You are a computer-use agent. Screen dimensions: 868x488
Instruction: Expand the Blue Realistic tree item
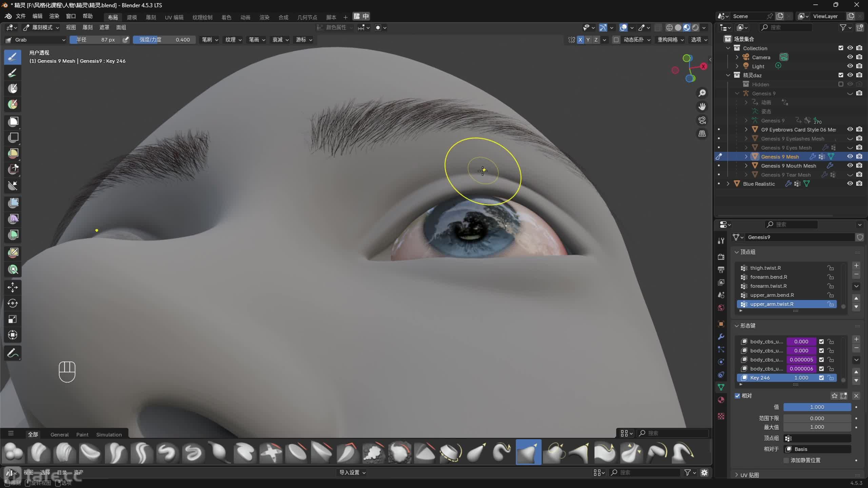pyautogui.click(x=728, y=184)
